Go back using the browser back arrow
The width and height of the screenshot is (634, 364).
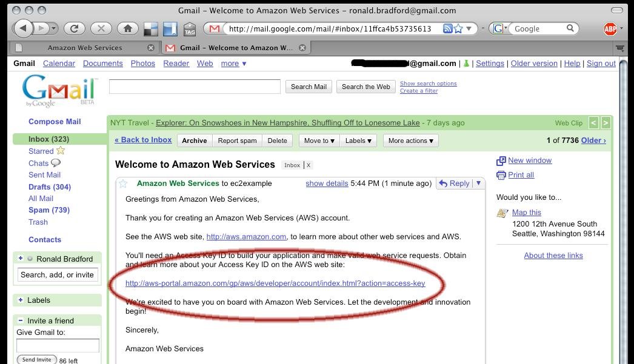click(23, 28)
